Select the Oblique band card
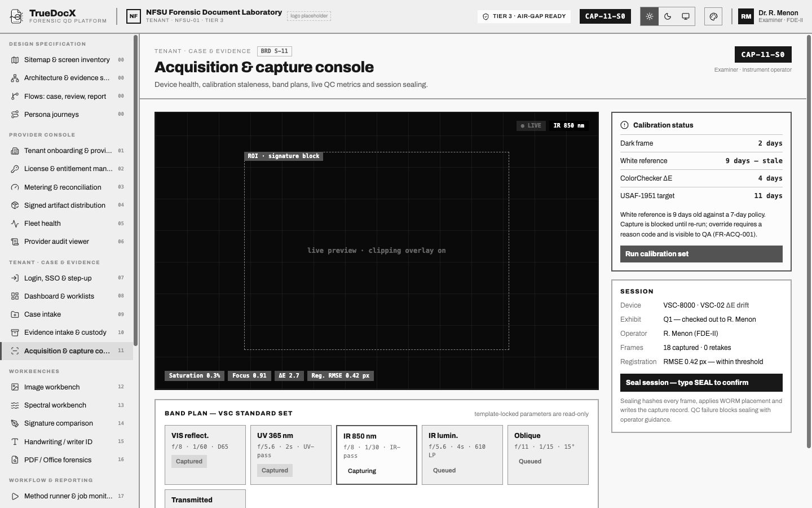The height and width of the screenshot is (508, 812). [x=548, y=455]
